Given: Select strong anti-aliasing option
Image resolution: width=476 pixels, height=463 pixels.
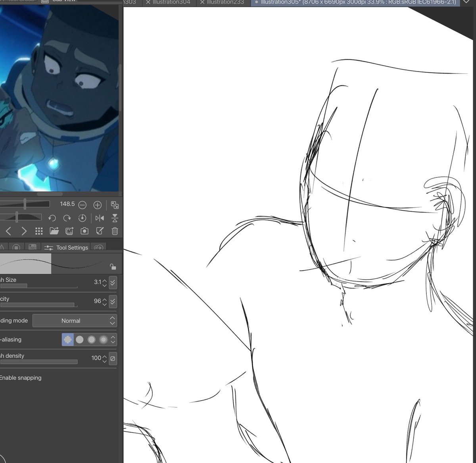Looking at the screenshot, I should click(104, 340).
